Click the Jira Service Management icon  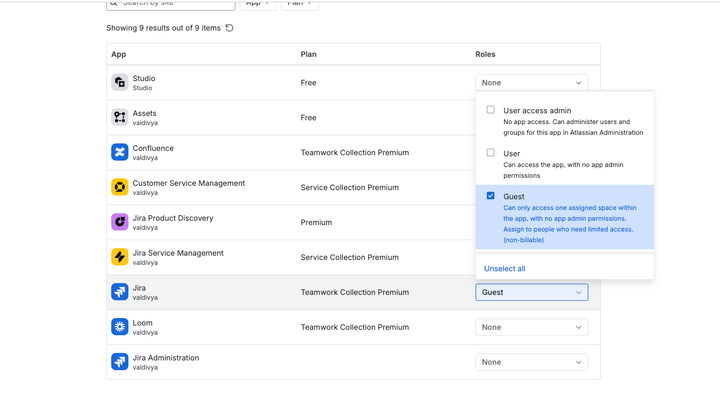119,257
